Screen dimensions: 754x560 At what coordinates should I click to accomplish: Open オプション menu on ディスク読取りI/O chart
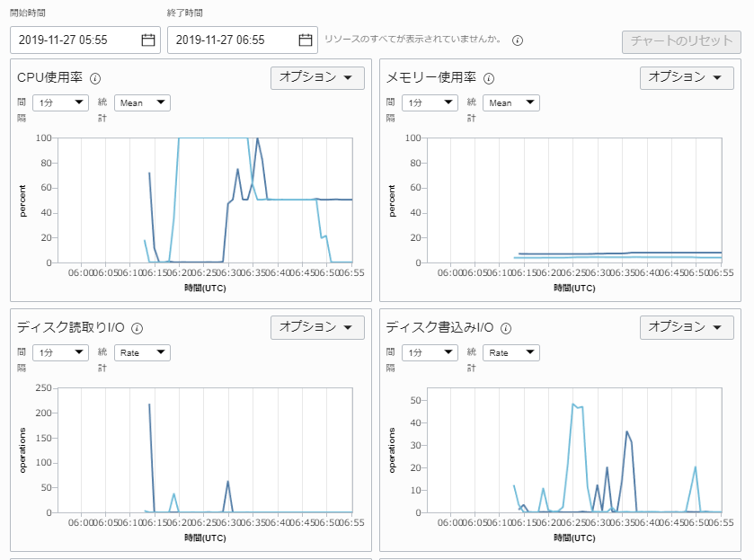[x=317, y=327]
